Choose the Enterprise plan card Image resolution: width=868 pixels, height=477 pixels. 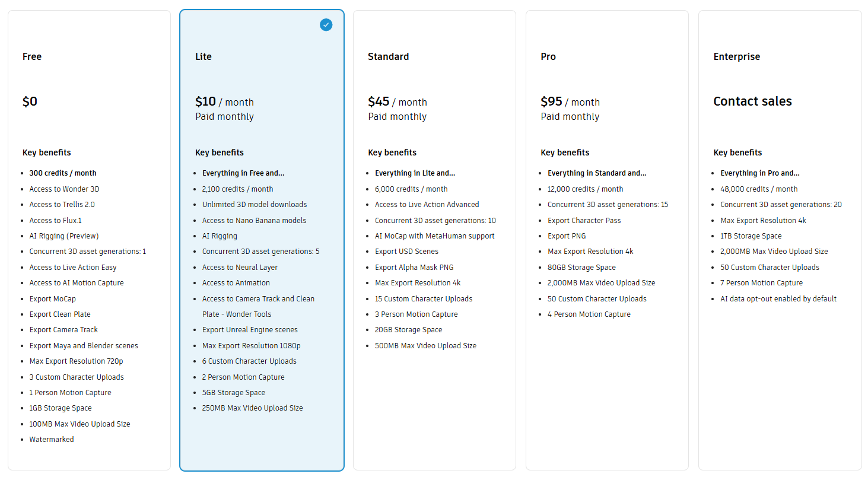tap(780, 240)
